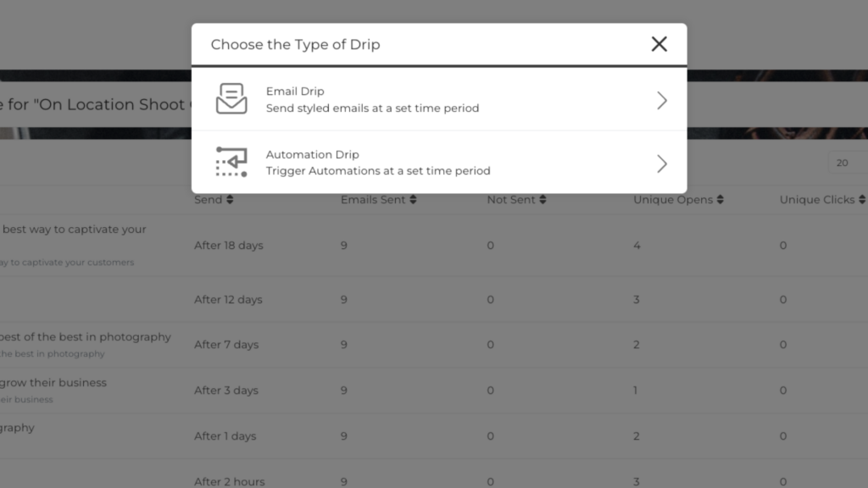The image size is (868, 488).
Task: Select the Automation Drip option title
Action: tap(312, 154)
